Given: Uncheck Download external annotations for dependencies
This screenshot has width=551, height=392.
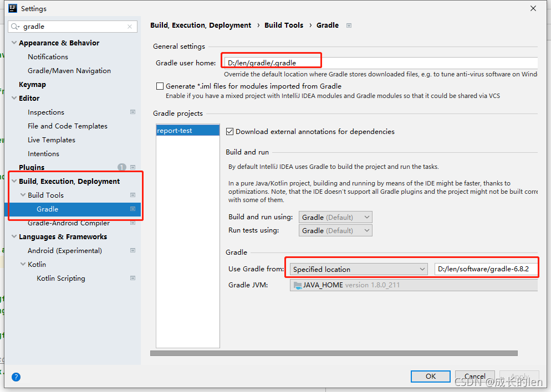Looking at the screenshot, I should pos(230,132).
